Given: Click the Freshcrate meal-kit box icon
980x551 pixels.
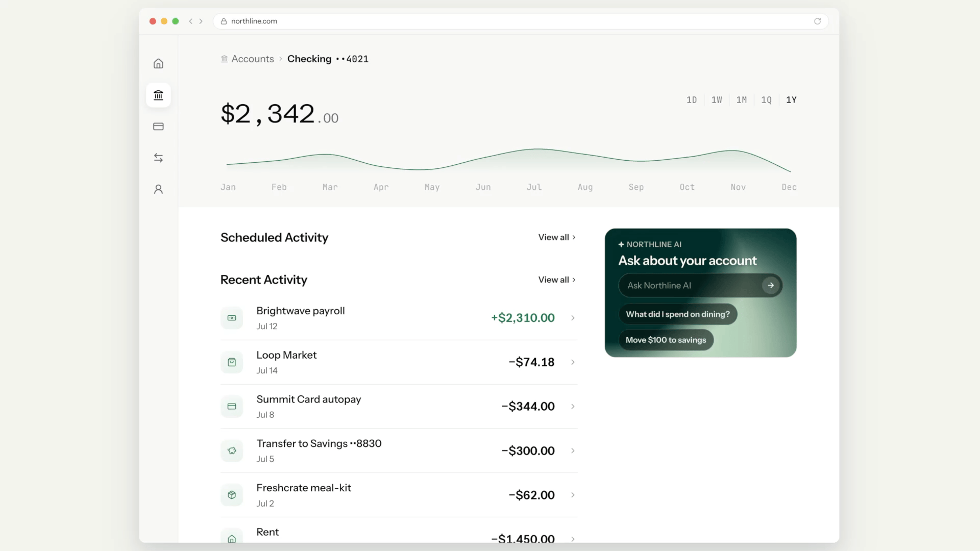Looking at the screenshot, I should point(232,495).
